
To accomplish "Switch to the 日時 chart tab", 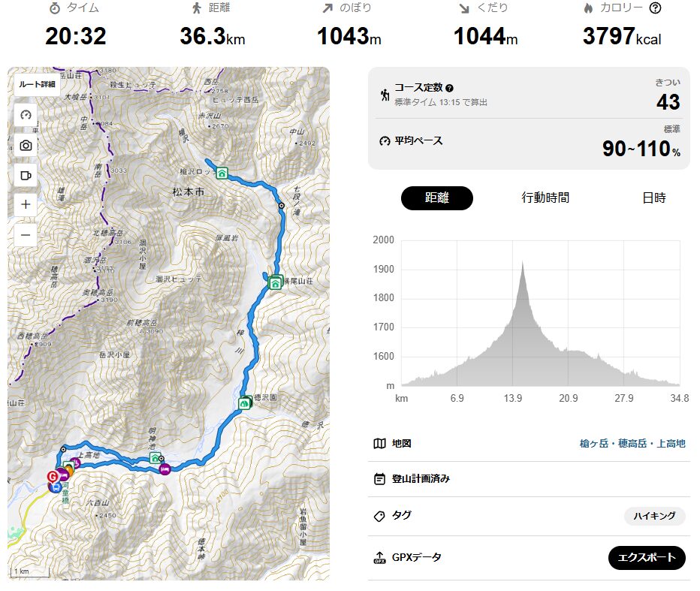I will tap(654, 198).
